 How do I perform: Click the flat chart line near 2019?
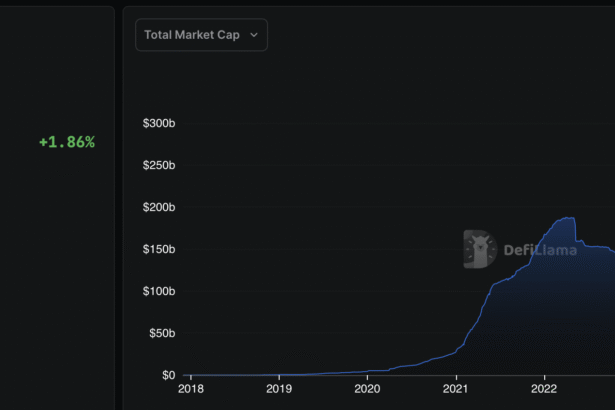point(279,374)
